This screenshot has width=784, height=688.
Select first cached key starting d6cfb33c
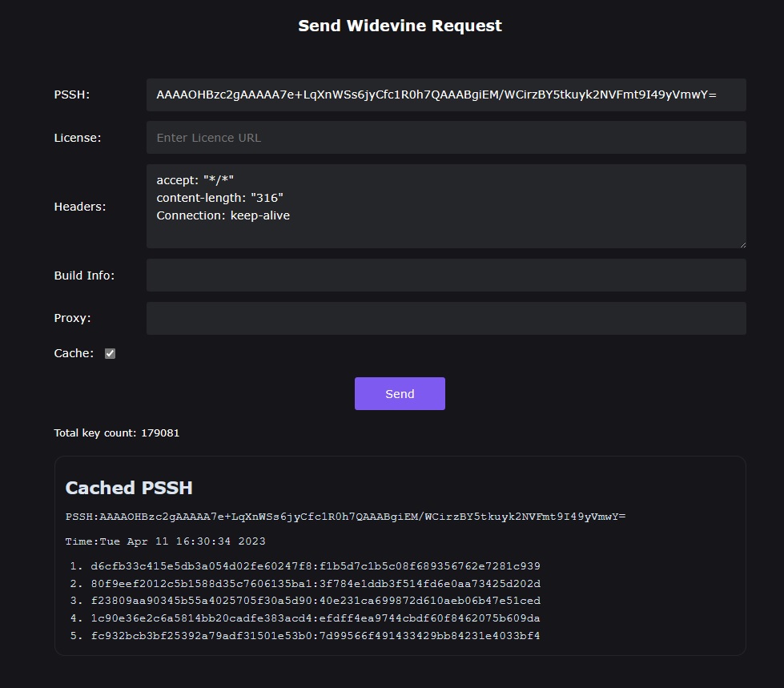click(316, 566)
